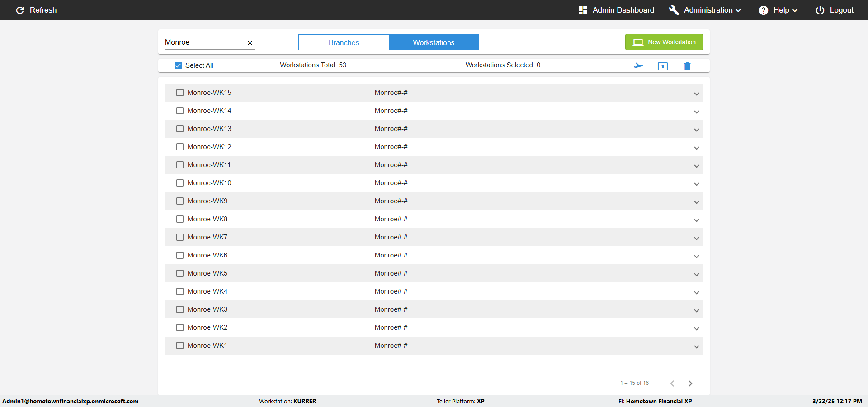Screen dimensions: 868x407
Task: Click the Admin Dashboard link
Action: coord(623,10)
